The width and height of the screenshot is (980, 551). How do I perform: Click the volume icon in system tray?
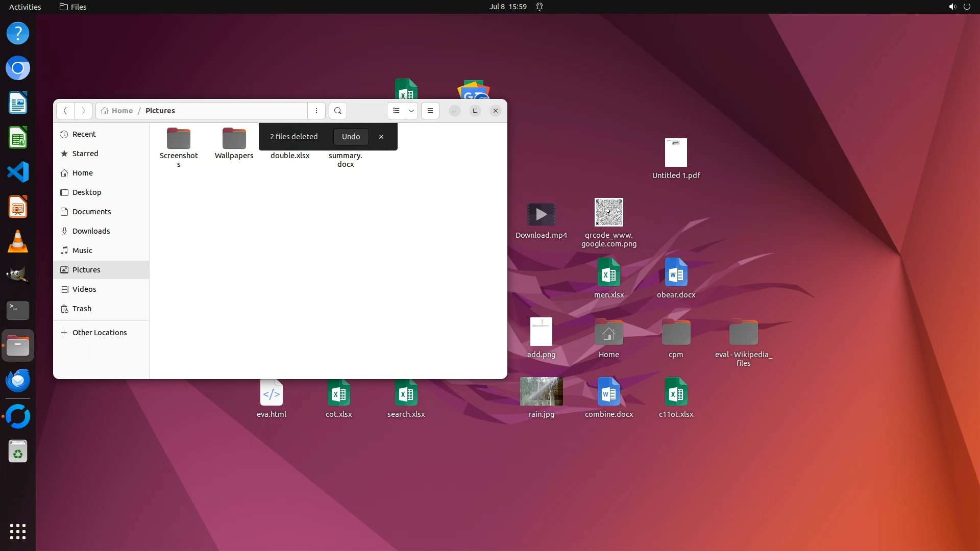pyautogui.click(x=952, y=7)
